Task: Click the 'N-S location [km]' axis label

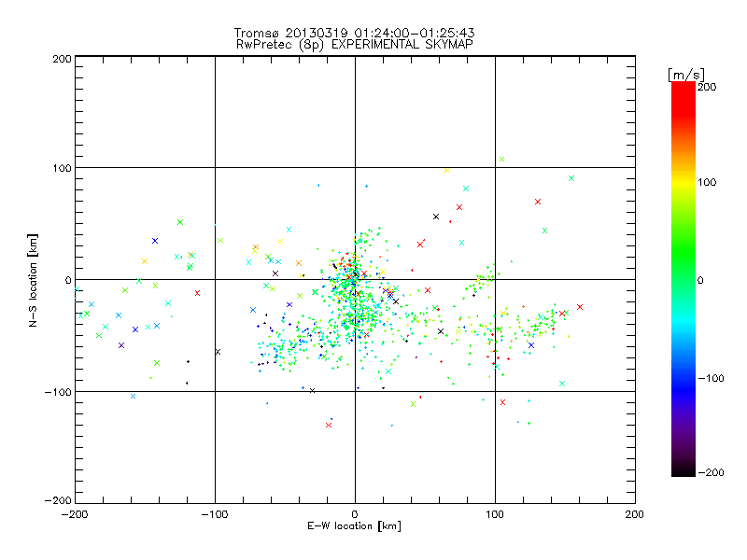Action: point(33,280)
